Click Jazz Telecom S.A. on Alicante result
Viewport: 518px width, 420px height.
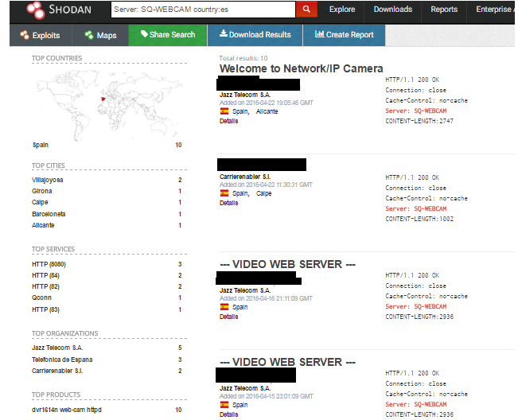245,95
